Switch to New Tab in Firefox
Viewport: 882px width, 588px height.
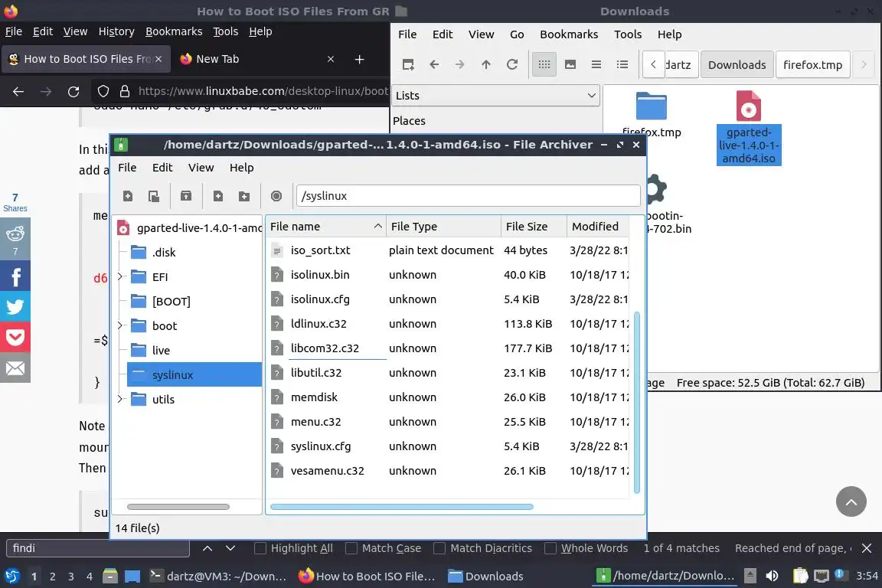[256, 59]
